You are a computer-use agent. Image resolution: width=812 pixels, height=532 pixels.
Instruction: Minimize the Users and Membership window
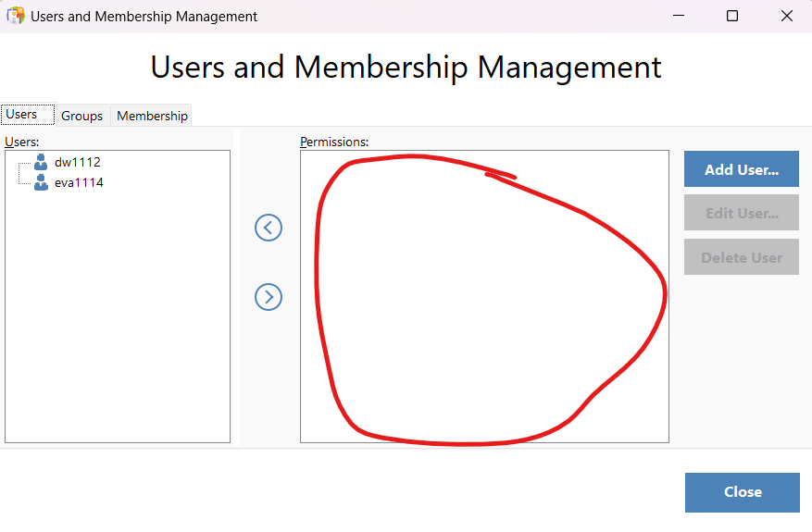coord(679,16)
